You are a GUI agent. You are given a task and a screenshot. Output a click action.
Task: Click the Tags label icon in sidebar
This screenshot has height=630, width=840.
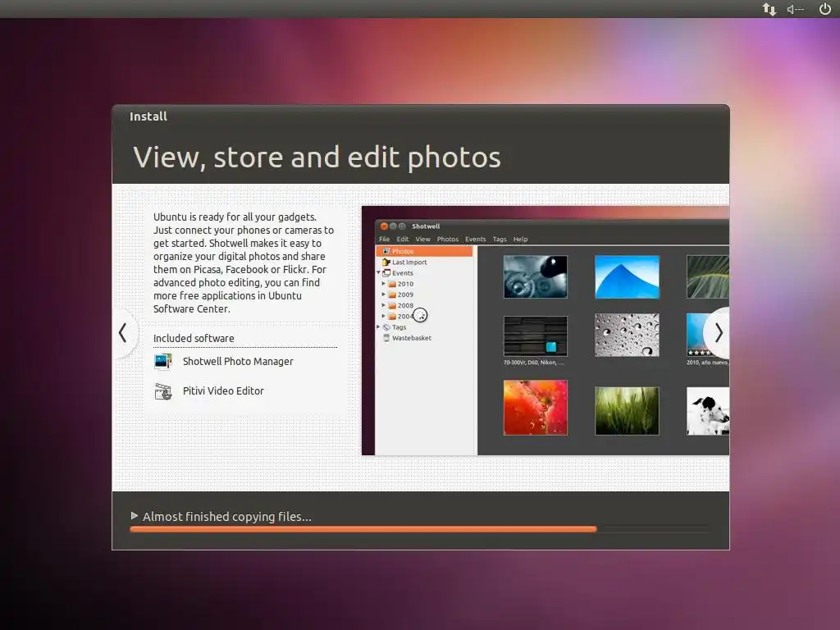point(386,326)
